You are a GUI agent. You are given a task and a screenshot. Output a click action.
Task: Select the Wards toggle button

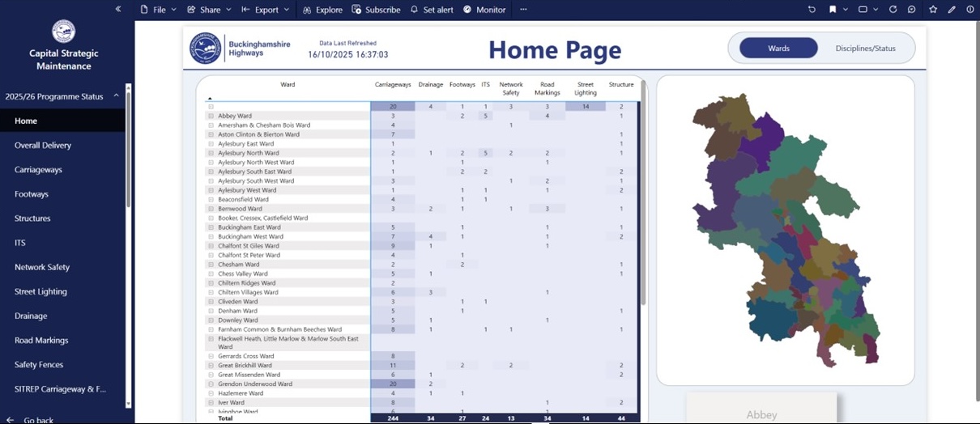coord(778,49)
